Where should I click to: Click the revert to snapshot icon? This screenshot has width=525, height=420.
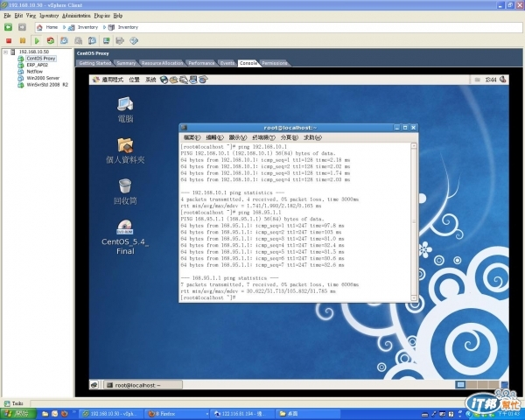(x=78, y=41)
